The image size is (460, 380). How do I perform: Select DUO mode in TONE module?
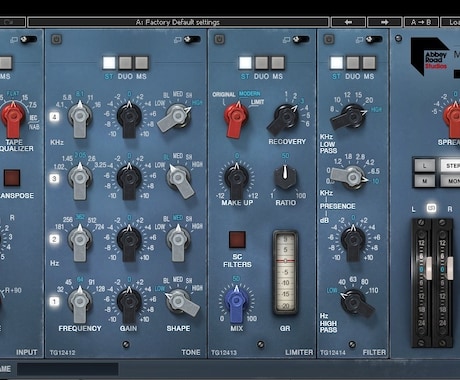click(x=125, y=62)
